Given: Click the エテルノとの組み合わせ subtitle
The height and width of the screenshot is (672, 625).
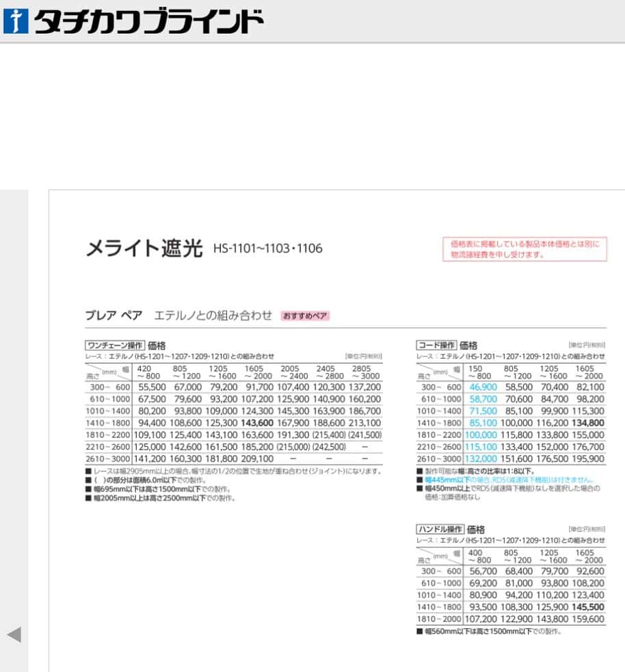Looking at the screenshot, I should tap(213, 315).
